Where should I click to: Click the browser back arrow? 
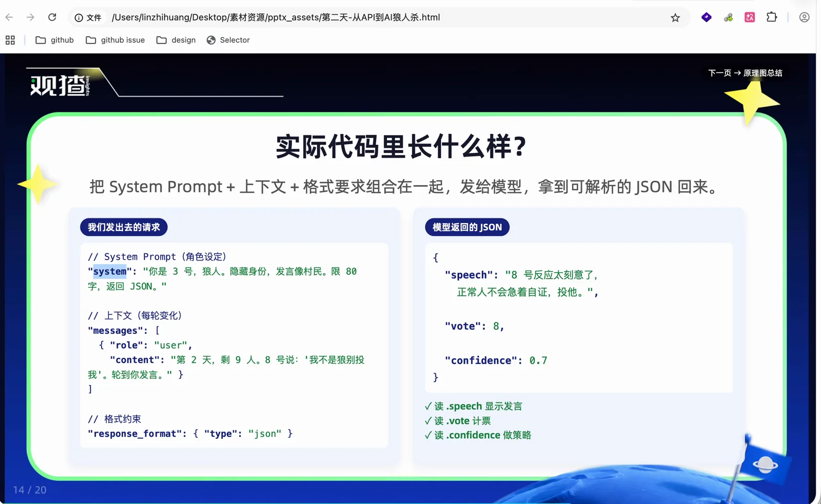tap(9, 17)
